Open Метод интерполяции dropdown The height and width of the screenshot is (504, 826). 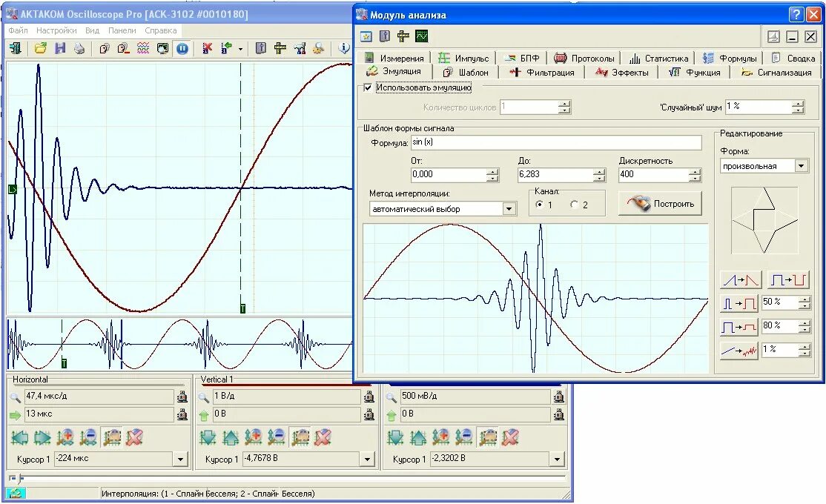(509, 209)
